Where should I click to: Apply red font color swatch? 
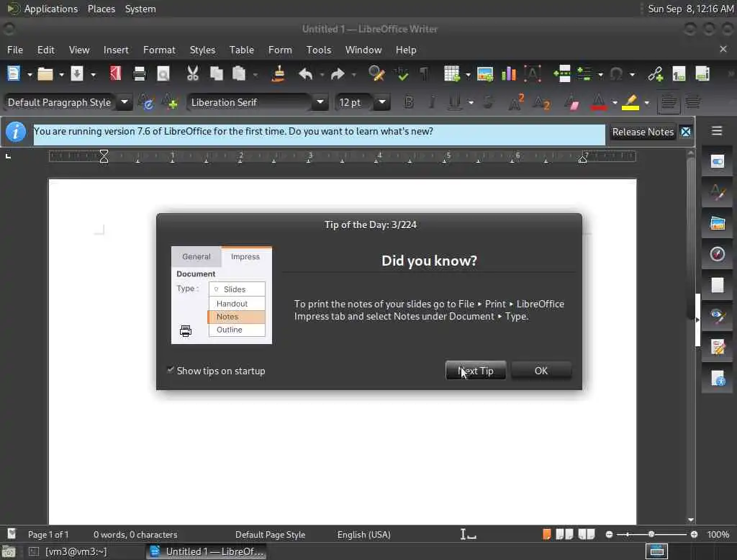598,102
